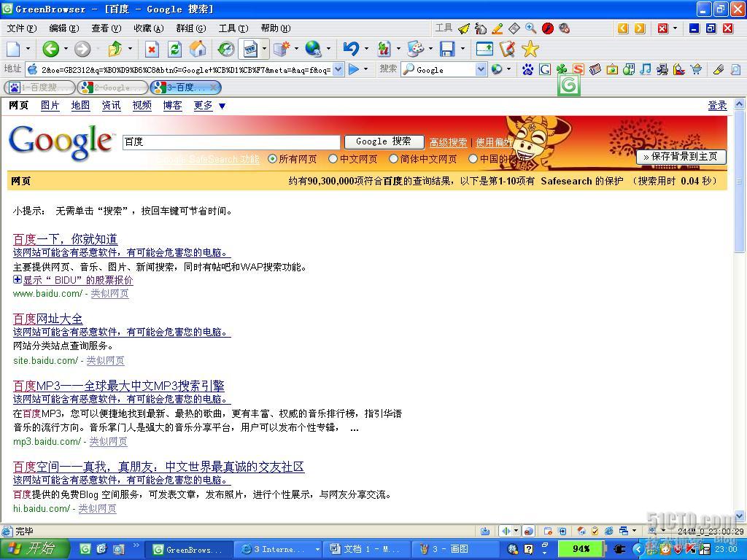Screen dimensions: 747x560
Task: Select 中国的网页 radio option
Action: click(473, 159)
